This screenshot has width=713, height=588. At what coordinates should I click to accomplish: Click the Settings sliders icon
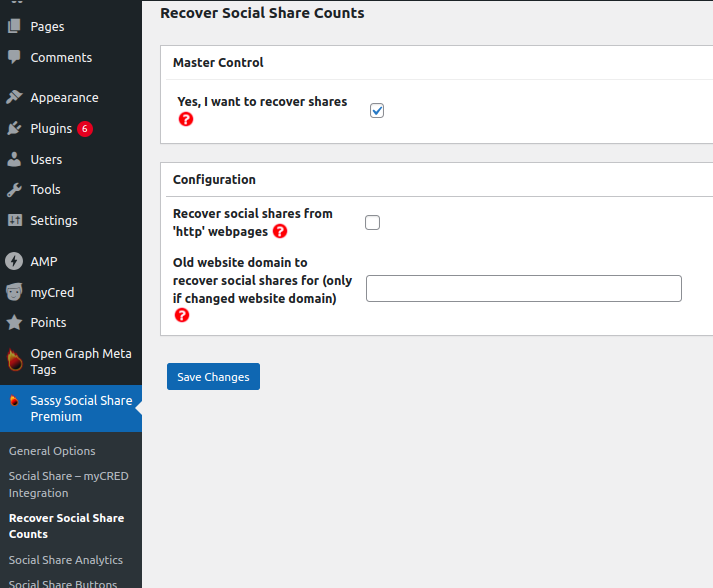[x=15, y=220]
